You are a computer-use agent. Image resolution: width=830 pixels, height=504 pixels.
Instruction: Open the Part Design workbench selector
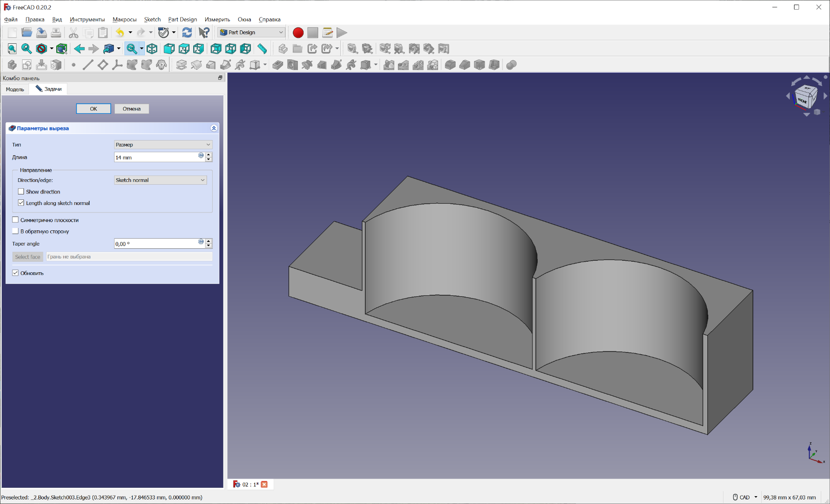click(251, 33)
